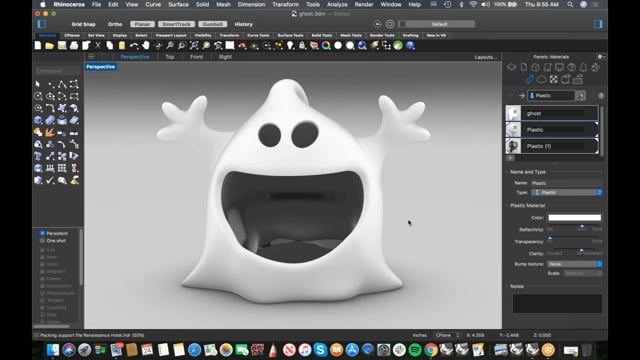Toggle the left sidebar button
The width and height of the screenshot is (640, 360).
[x=42, y=24]
